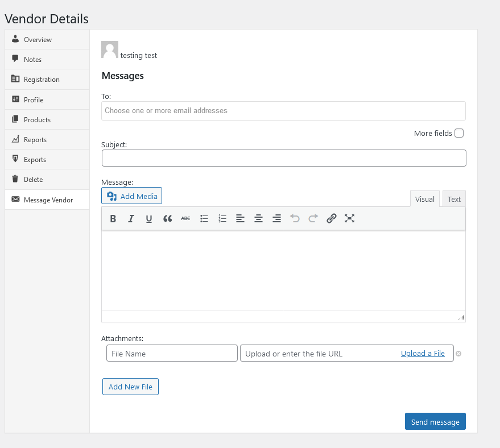Viewport: 500px width, 448px height.
Task: Click the Send message button
Action: point(435,422)
